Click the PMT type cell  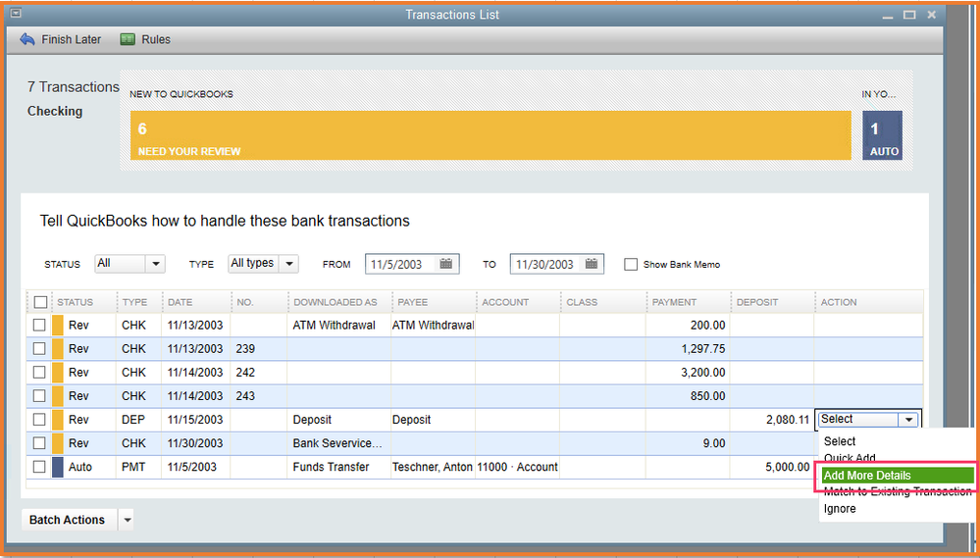(x=138, y=467)
